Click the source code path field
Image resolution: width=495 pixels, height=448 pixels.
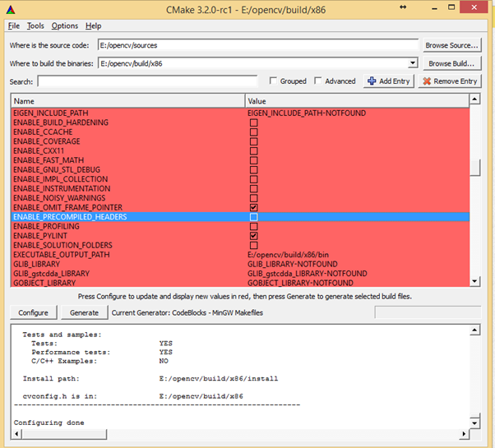[258, 45]
